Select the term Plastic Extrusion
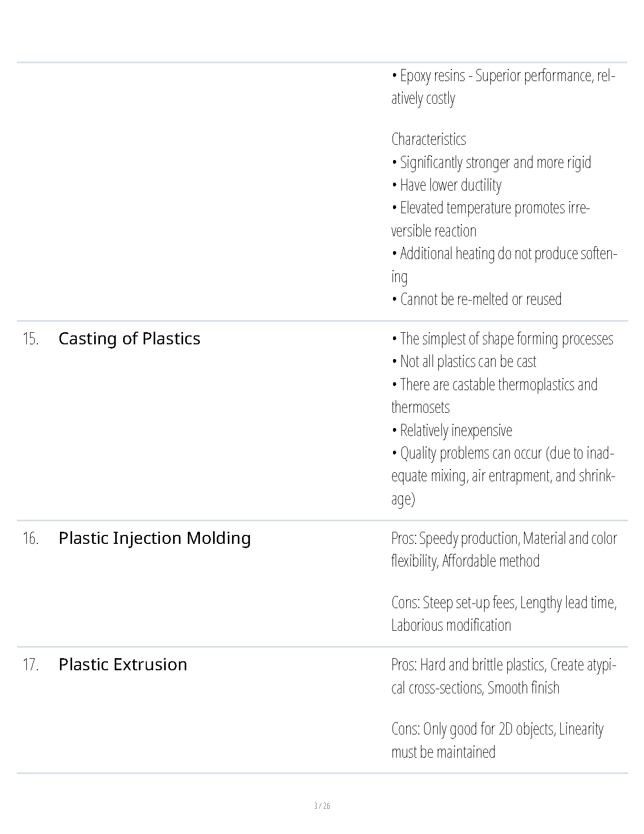This screenshot has width=644, height=834. (x=123, y=664)
